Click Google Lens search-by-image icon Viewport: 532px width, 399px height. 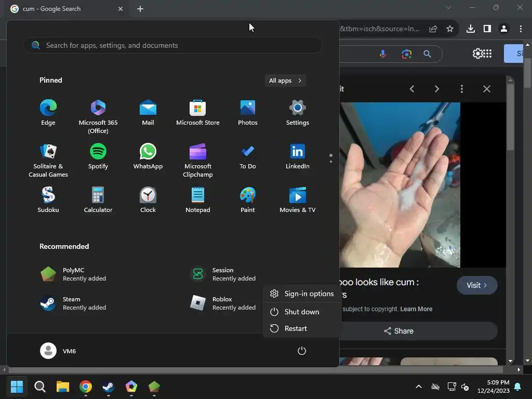coord(406,54)
